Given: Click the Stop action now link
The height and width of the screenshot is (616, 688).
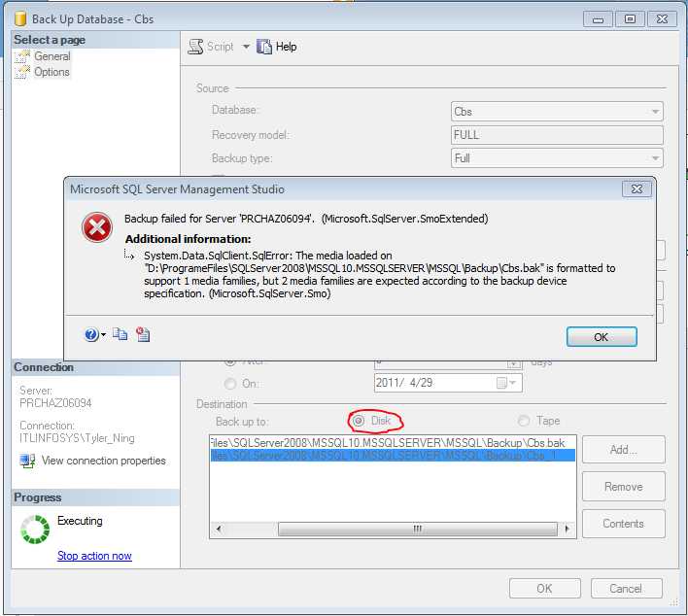Looking at the screenshot, I should (x=94, y=556).
